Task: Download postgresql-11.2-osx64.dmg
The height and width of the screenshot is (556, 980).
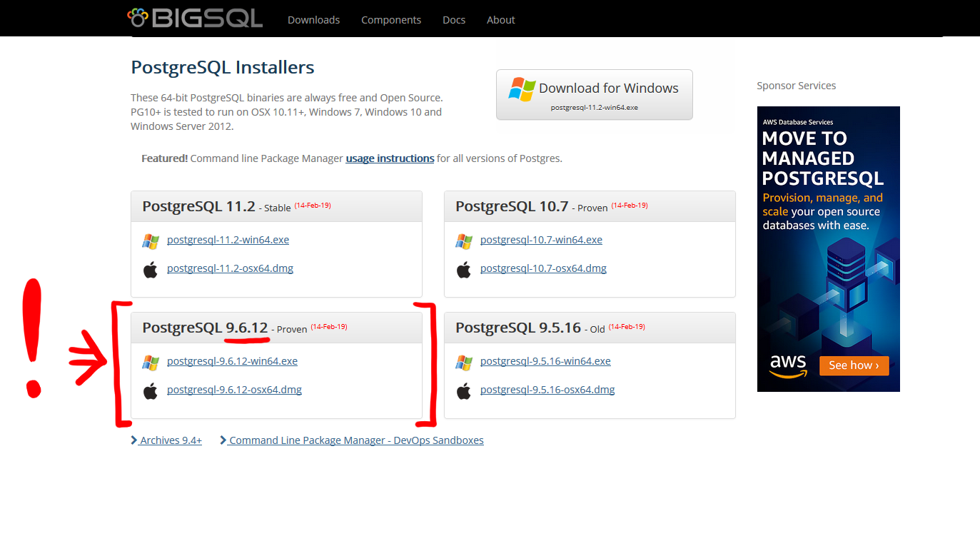Action: pos(230,268)
